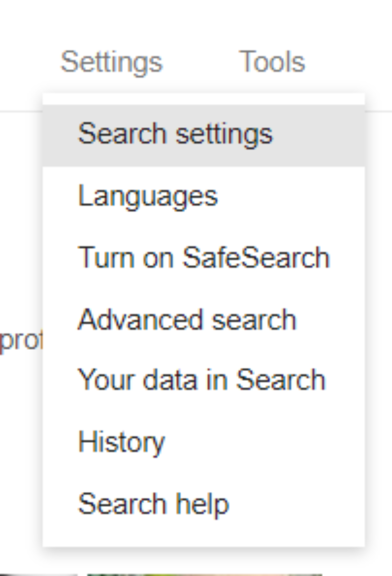Screen dimensions: 392x576
Task: Click the Settings button above the menu
Action: (x=111, y=62)
